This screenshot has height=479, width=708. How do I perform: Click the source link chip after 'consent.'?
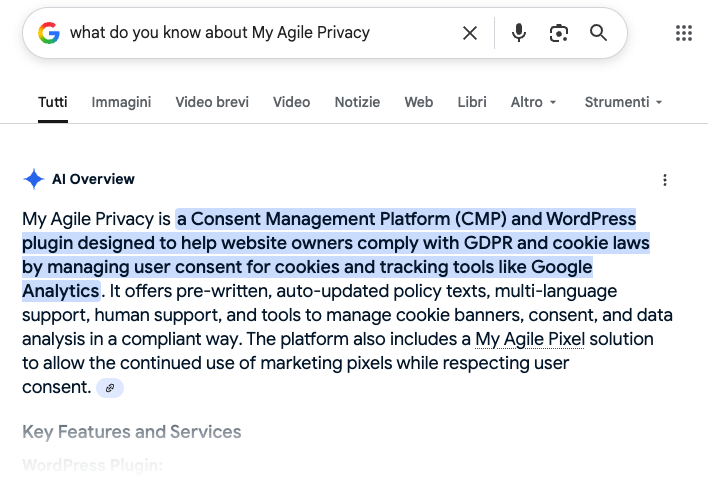[110, 388]
